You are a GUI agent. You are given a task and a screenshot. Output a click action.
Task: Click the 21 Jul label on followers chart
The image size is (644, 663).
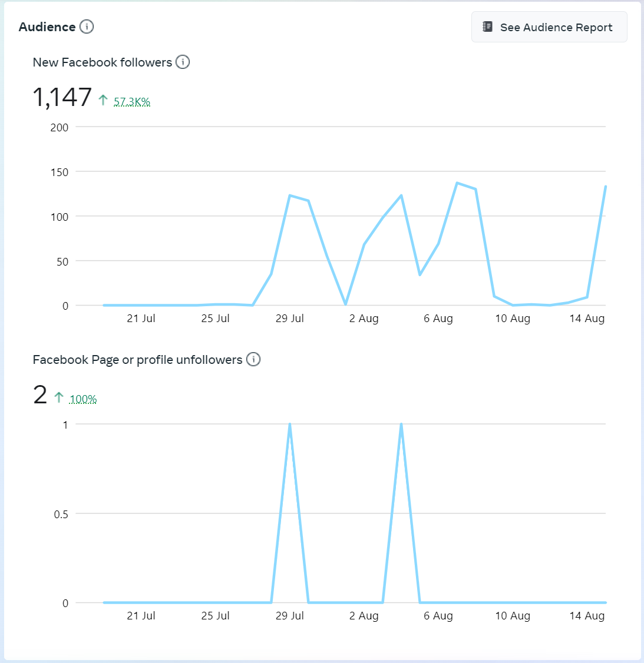click(141, 319)
